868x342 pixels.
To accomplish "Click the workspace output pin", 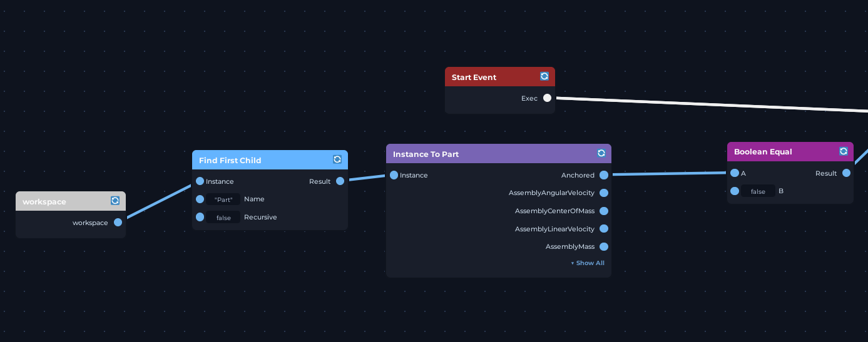I will click(118, 223).
